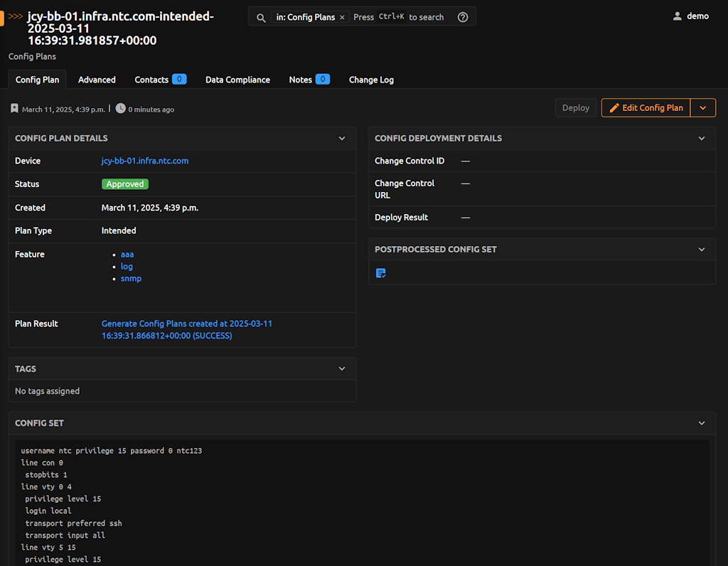Collapse the Tags panel
The image size is (728, 566).
click(x=342, y=368)
